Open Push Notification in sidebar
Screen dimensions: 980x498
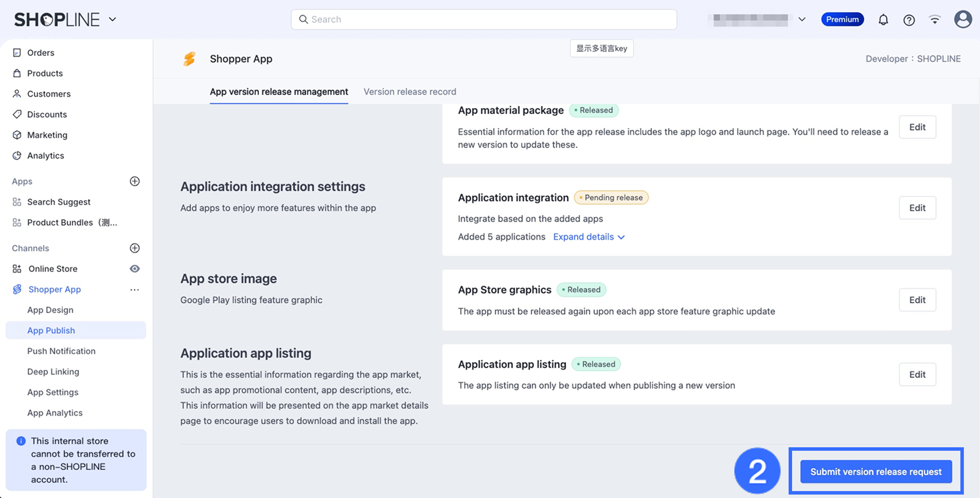point(61,351)
